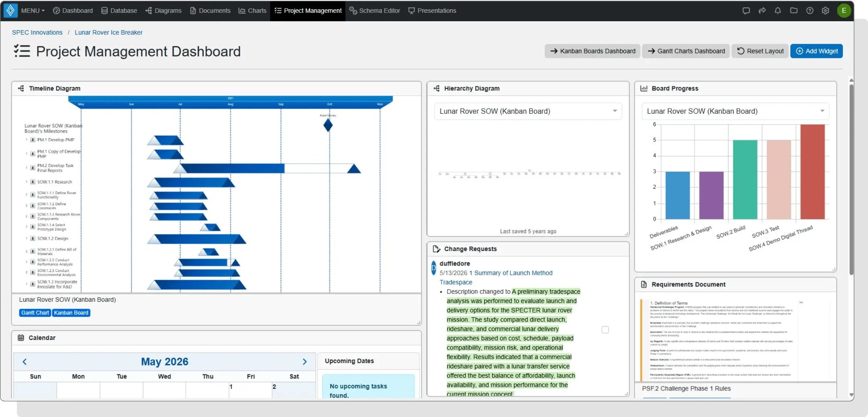This screenshot has height=417, width=868.
Task: Select calendar day 1 under Fri
Action: [x=250, y=390]
